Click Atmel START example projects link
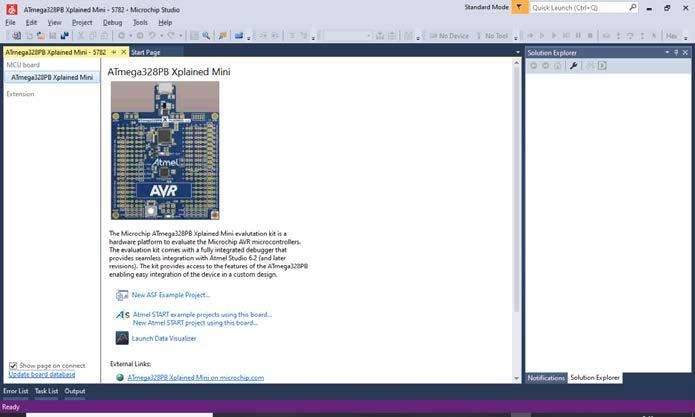Image resolution: width=695 pixels, height=417 pixels. click(202, 315)
